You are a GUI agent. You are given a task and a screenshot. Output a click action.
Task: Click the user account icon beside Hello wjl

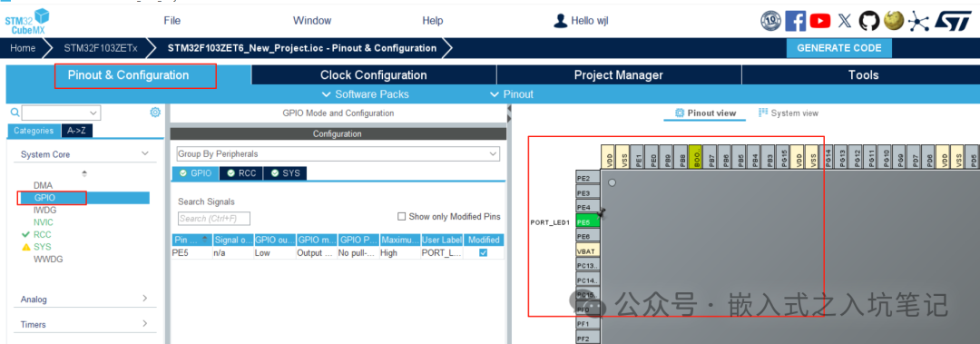561,21
